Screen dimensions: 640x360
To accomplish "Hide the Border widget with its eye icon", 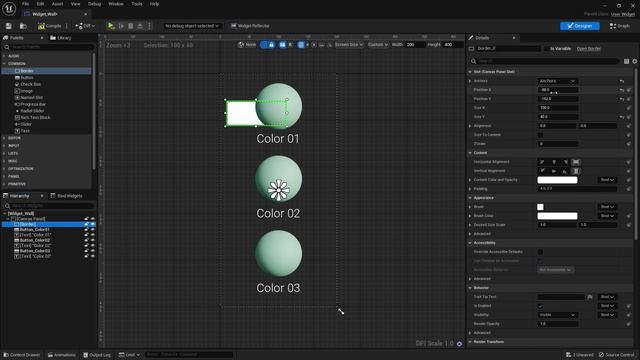I will coord(93,224).
